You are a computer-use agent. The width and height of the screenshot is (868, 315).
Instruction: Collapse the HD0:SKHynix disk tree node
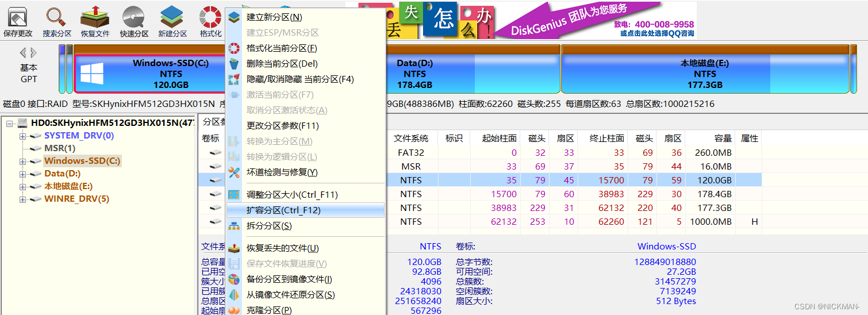(x=10, y=123)
